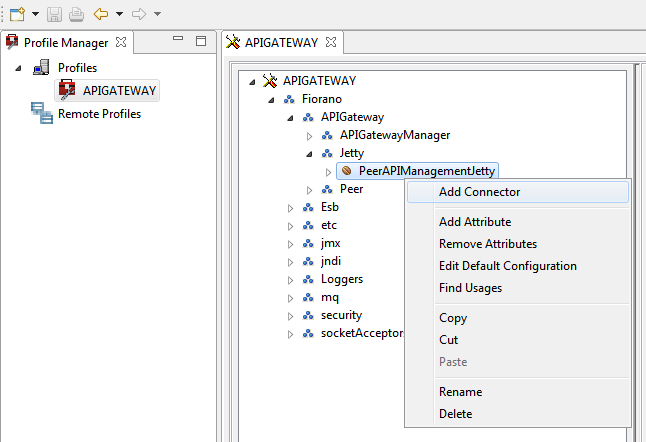Choose Edit Default Configuration menu item

(x=518, y=266)
